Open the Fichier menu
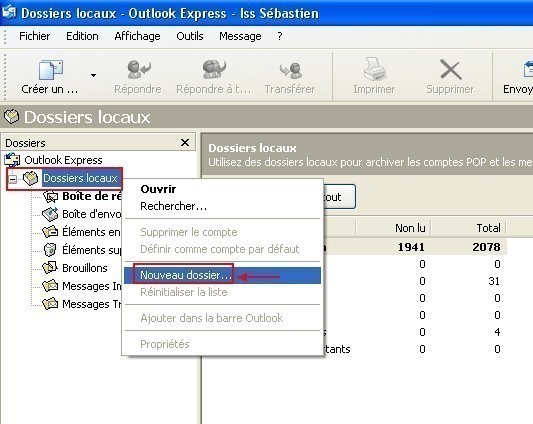This screenshot has height=424, width=533. (34, 36)
